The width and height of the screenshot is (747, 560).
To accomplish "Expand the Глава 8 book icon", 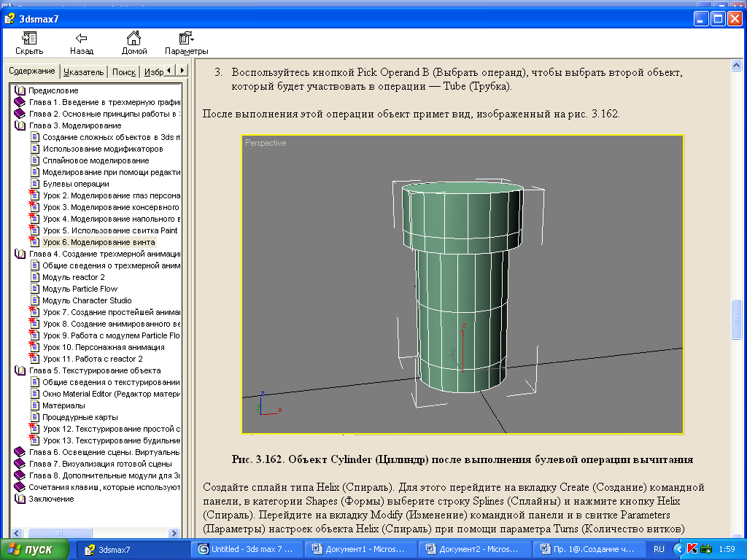I will click(20, 475).
